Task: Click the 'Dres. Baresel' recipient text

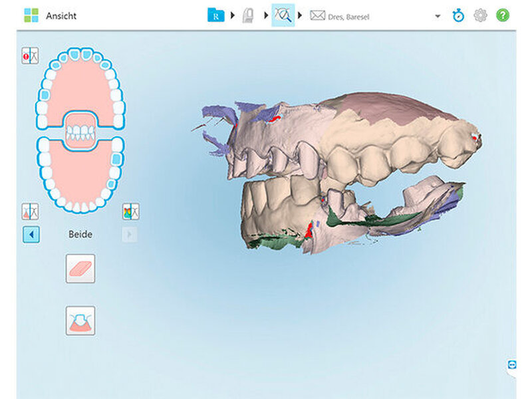Action: 348,17
